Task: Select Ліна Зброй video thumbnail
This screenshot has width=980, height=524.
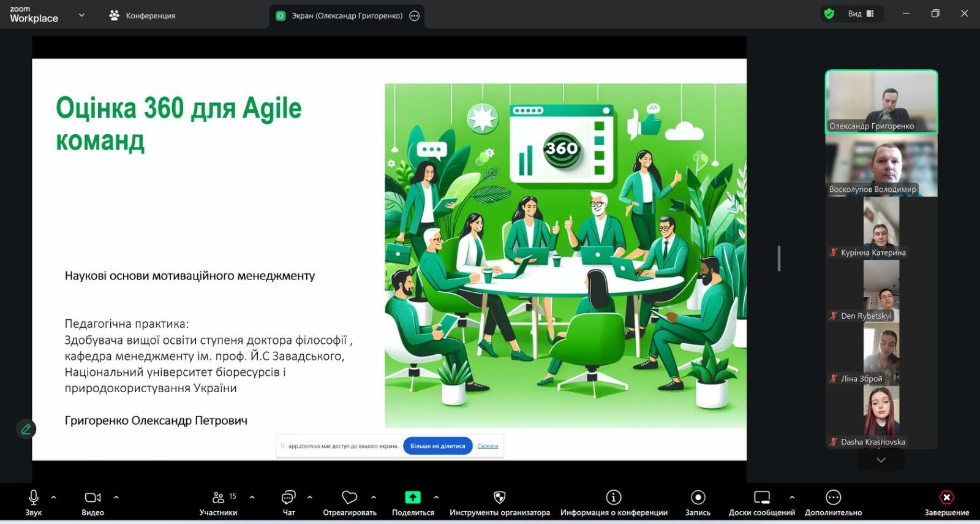Action: tap(881, 355)
